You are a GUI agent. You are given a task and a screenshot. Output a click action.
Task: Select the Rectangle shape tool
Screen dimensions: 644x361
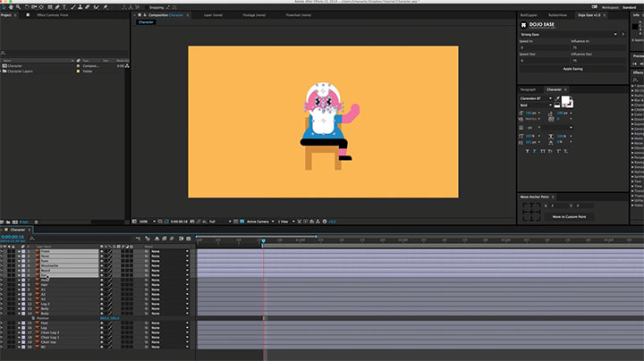pyautogui.click(x=50, y=7)
